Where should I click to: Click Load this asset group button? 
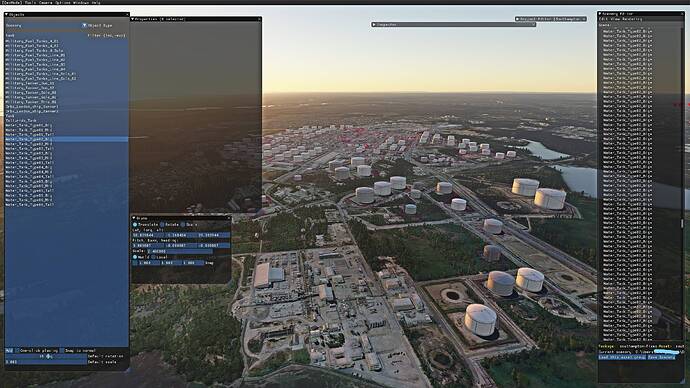point(622,357)
